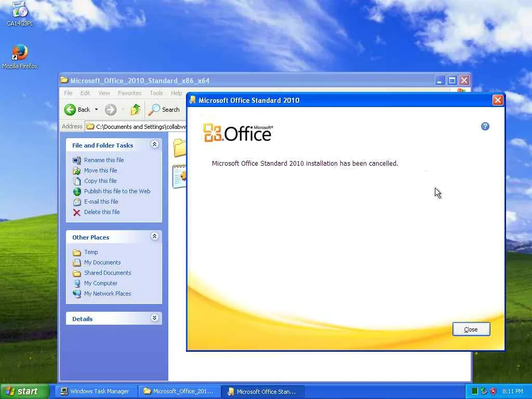Click the Publish to Web globe icon
Viewport: 532px width, 399px height.
[77, 191]
